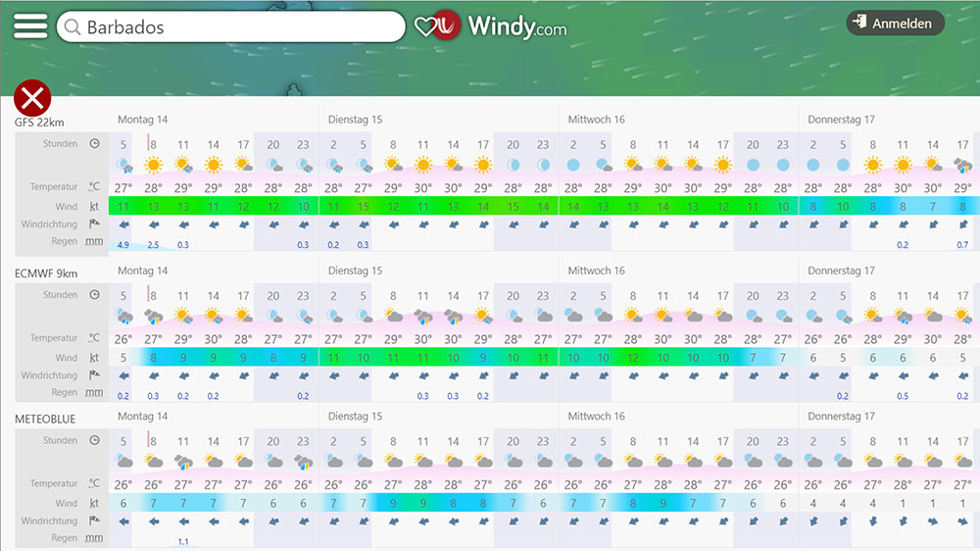
Task: Click the wind flag icon in the GFS Windrichtung row
Action: [94, 225]
